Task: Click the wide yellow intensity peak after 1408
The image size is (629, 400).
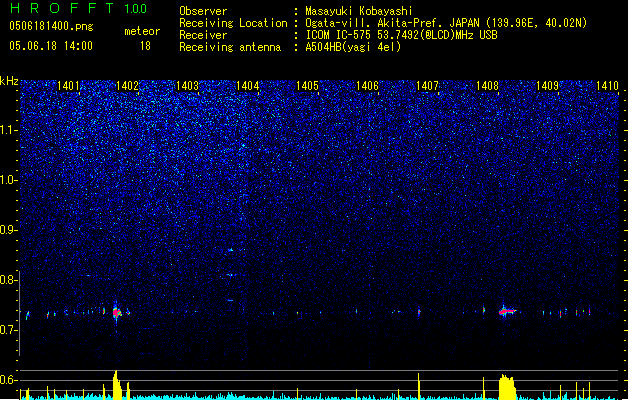Action: coord(507,387)
